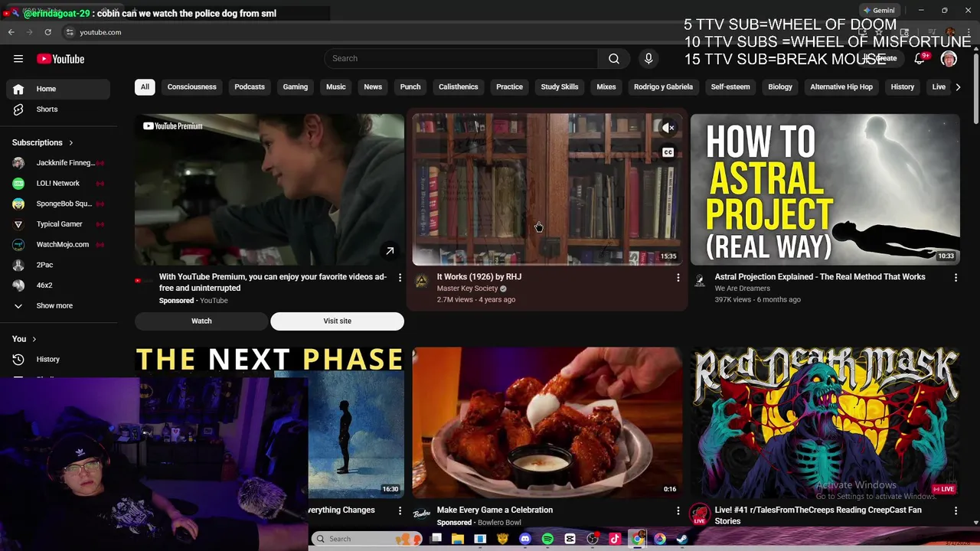Open the external link arrow on Premium ad

[390, 251]
